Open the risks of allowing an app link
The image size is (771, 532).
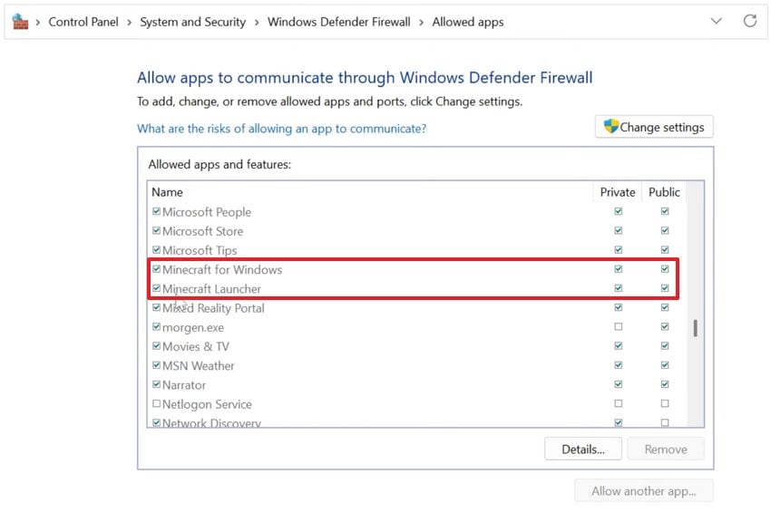[x=281, y=129]
